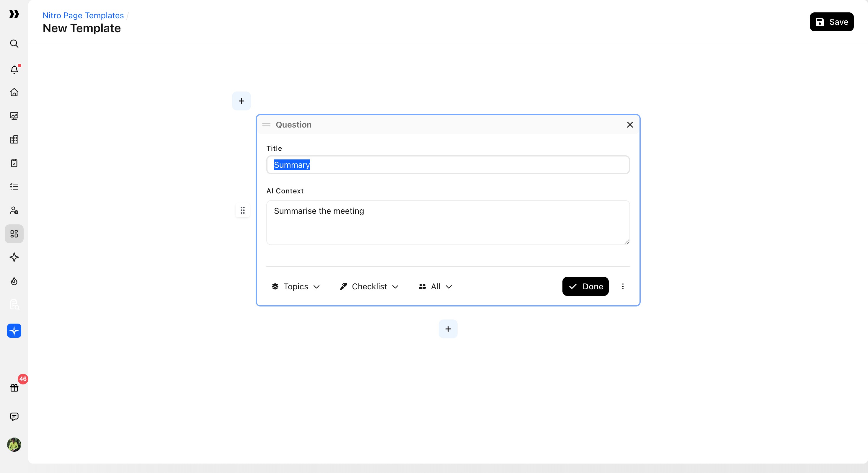Click the Question header grip lines icon
This screenshot has width=868, height=473.
point(266,125)
